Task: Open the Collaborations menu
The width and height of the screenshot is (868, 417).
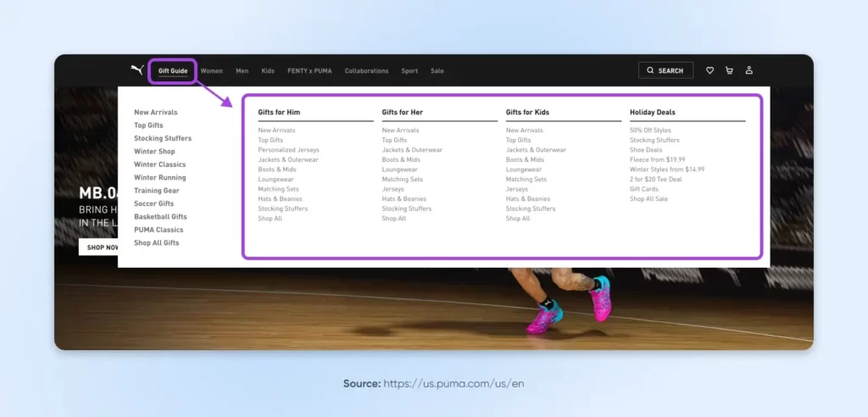Action: [366, 71]
